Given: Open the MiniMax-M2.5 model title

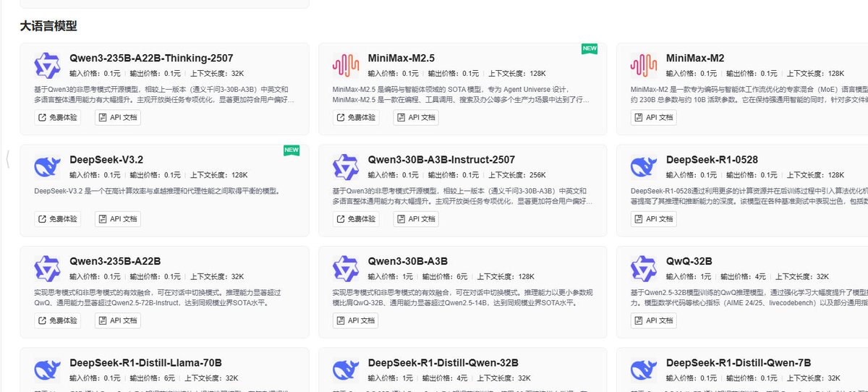Looking at the screenshot, I should (401, 58).
